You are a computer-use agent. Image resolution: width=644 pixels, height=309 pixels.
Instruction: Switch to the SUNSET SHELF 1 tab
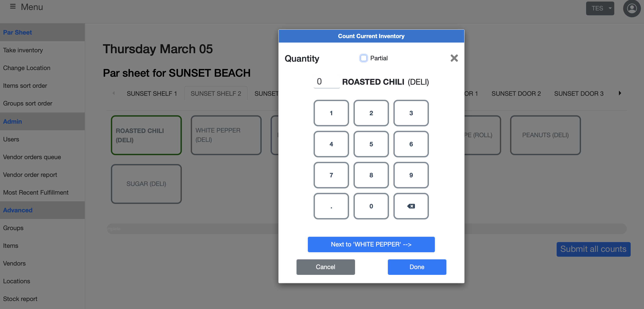point(151,93)
